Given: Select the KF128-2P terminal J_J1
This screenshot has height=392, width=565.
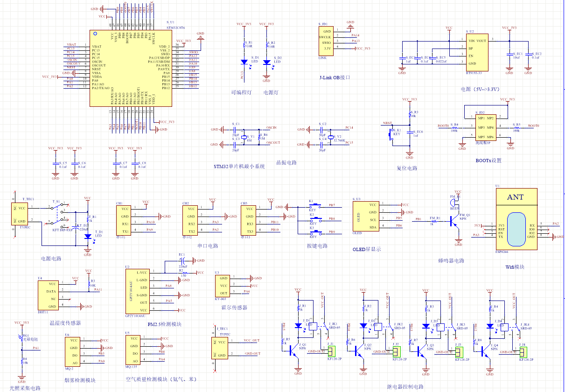Looking at the screenshot, I should point(332,351).
